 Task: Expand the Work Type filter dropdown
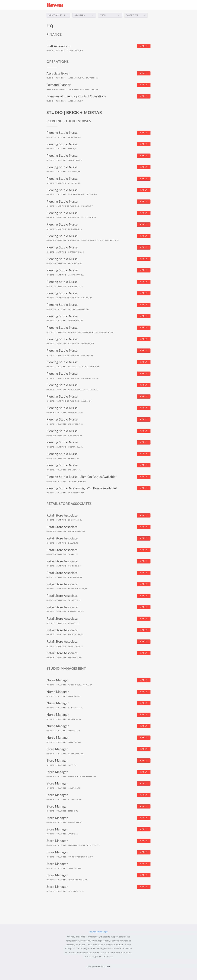[136, 15]
